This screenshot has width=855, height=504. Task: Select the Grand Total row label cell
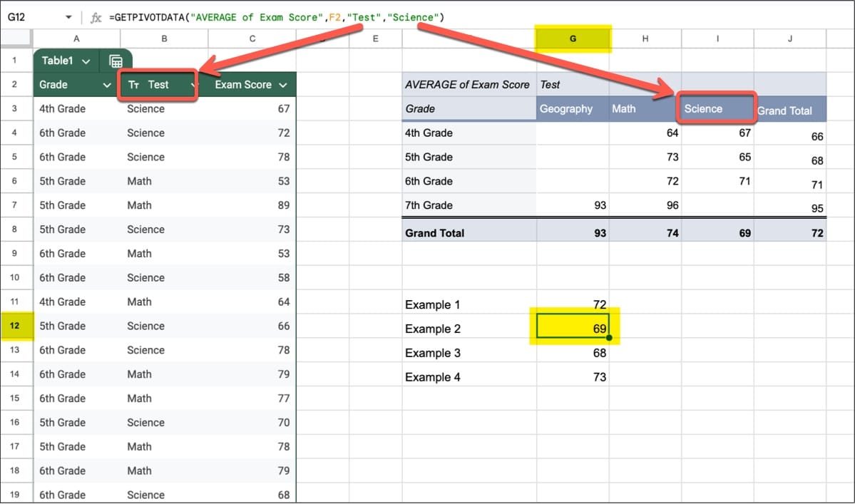pos(469,232)
